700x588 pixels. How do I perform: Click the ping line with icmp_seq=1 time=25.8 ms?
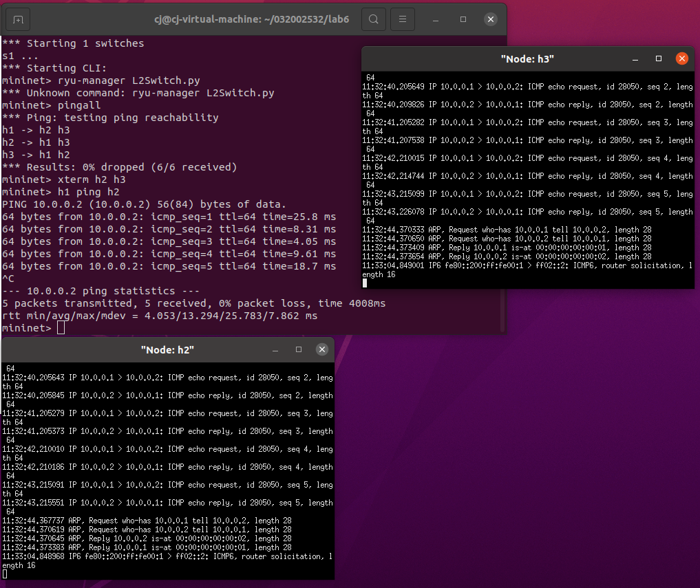point(169,217)
